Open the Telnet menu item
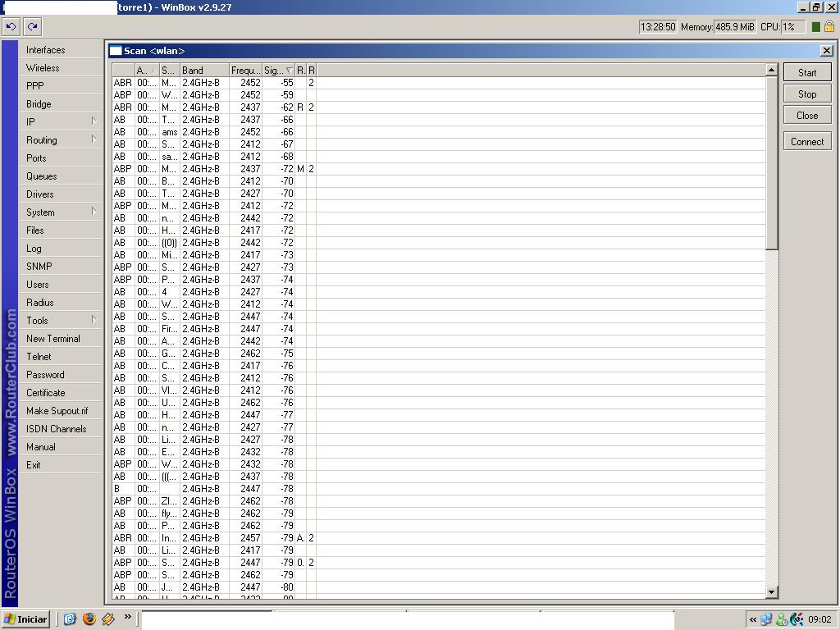840x630 pixels. 61,356
